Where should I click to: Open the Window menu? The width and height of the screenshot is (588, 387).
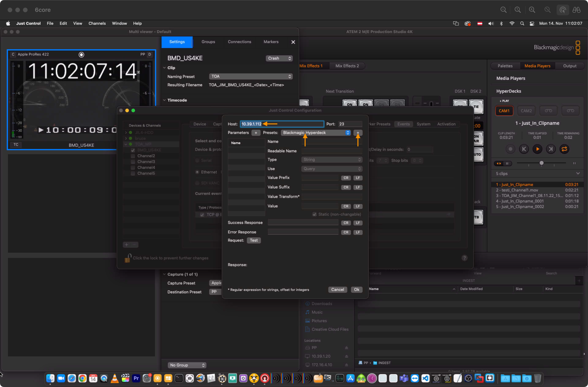pos(119,23)
